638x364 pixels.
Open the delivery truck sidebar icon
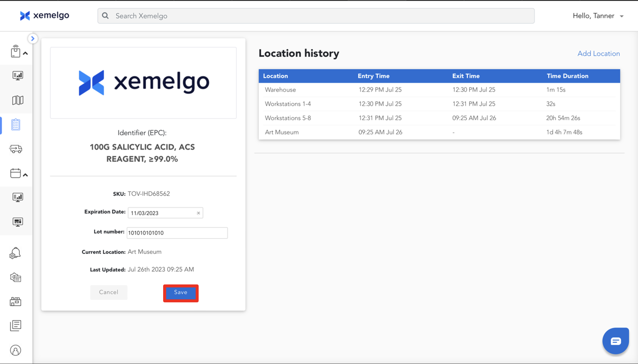point(16,149)
